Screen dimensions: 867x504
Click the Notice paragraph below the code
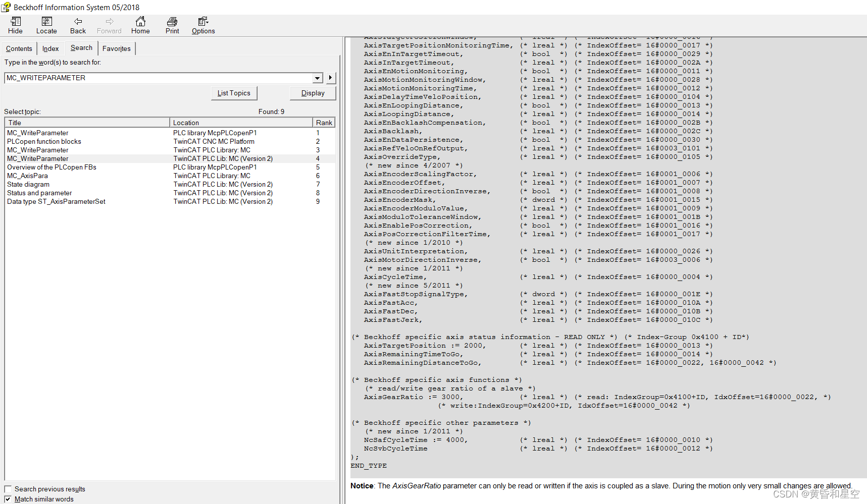coord(601,486)
